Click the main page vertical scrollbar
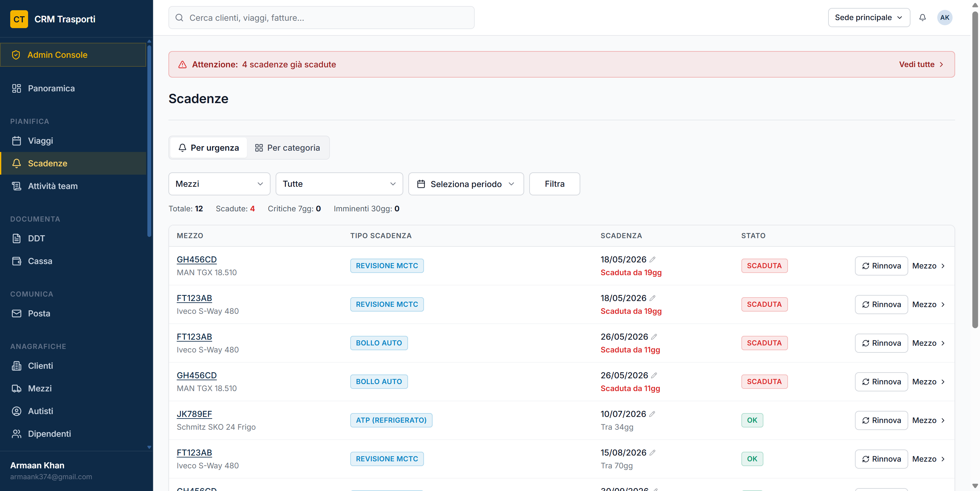980x491 pixels. coord(975,170)
